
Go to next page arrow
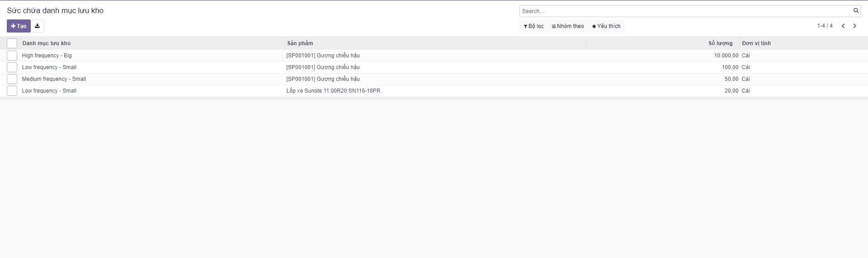[x=854, y=26]
